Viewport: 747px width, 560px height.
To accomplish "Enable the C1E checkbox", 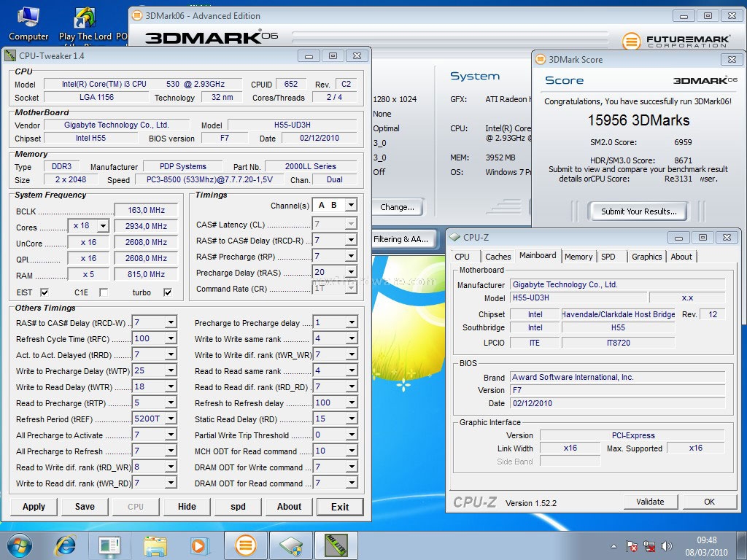I will click(x=104, y=292).
